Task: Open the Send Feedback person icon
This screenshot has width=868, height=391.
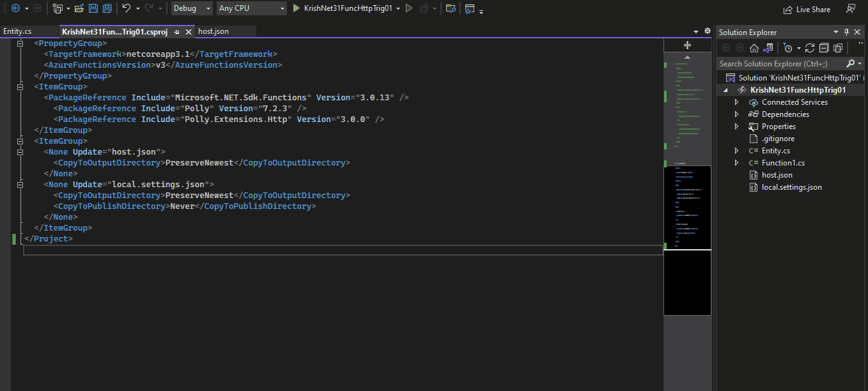Action: [851, 8]
